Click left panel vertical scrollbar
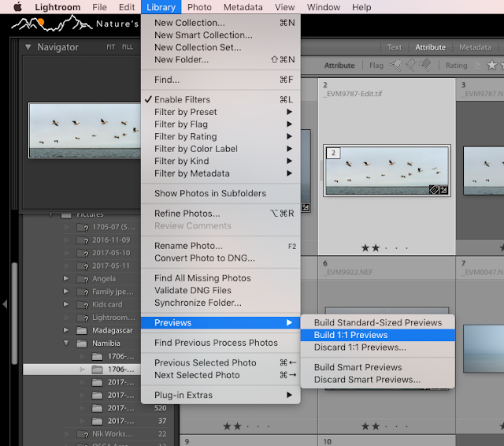 click(x=14, y=314)
